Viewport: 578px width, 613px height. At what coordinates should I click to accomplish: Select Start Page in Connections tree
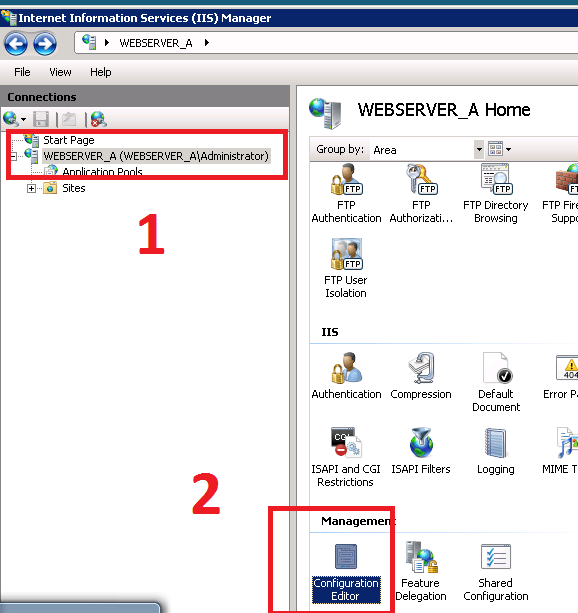68,140
